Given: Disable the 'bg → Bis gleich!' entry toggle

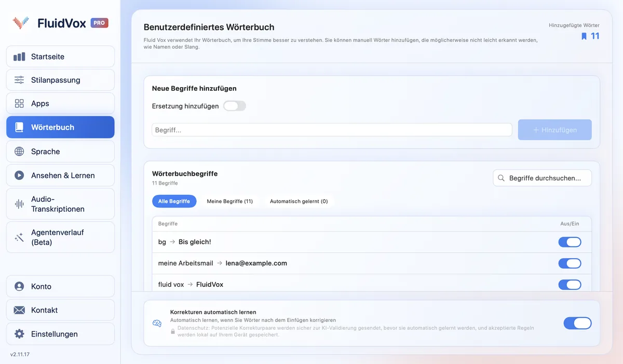Looking at the screenshot, I should click(x=570, y=242).
